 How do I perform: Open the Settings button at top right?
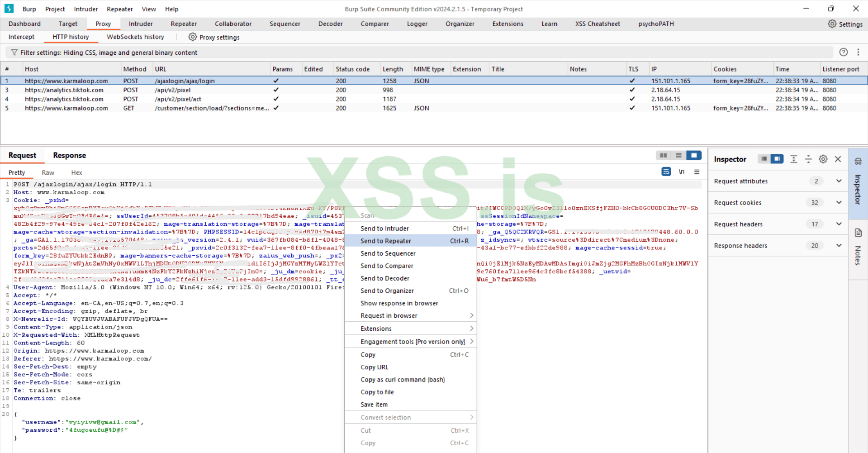(845, 24)
